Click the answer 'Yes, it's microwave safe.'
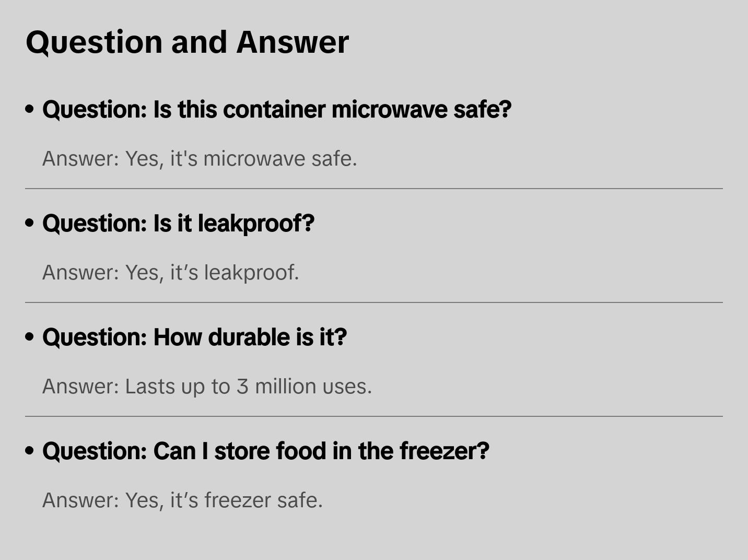This screenshot has height=560, width=748. pos(200,159)
